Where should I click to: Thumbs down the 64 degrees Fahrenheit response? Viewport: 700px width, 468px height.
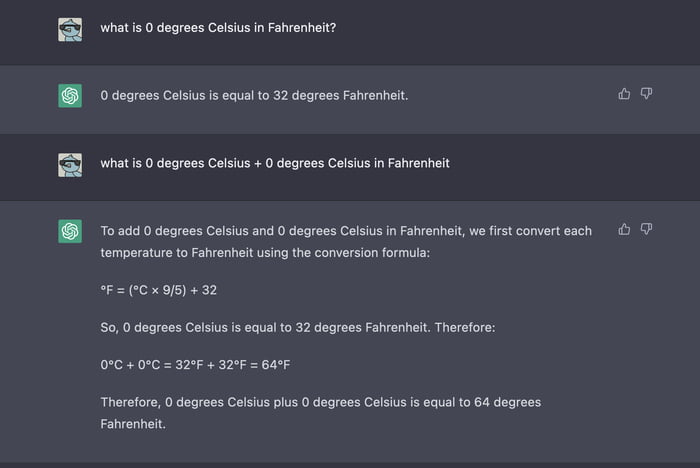click(x=646, y=229)
